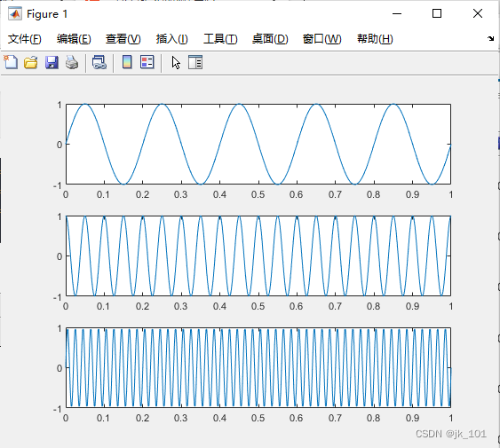The image size is (500, 448).
Task: Insert a colorbar using the toolbar icon
Action: (x=127, y=62)
